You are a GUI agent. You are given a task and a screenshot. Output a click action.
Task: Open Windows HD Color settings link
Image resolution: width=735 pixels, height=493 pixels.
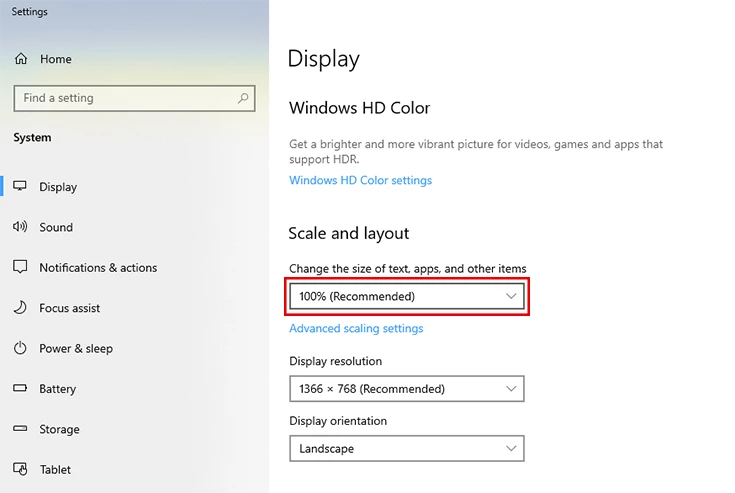pyautogui.click(x=360, y=181)
